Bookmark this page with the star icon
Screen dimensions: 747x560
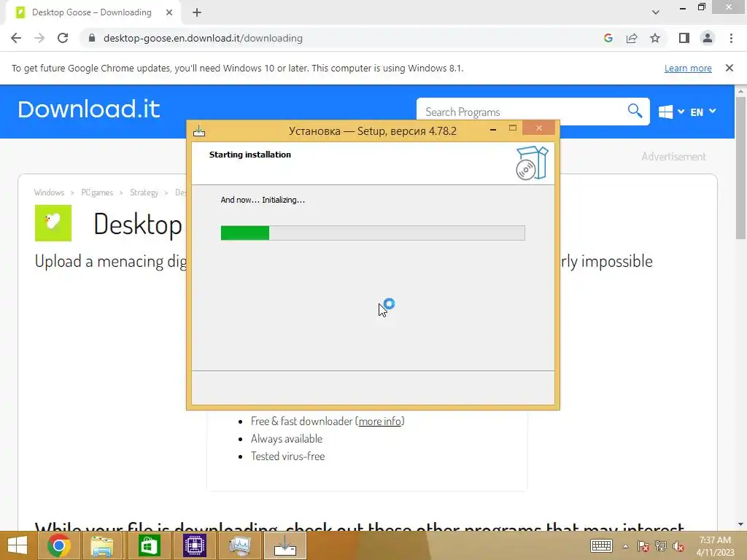coord(655,38)
